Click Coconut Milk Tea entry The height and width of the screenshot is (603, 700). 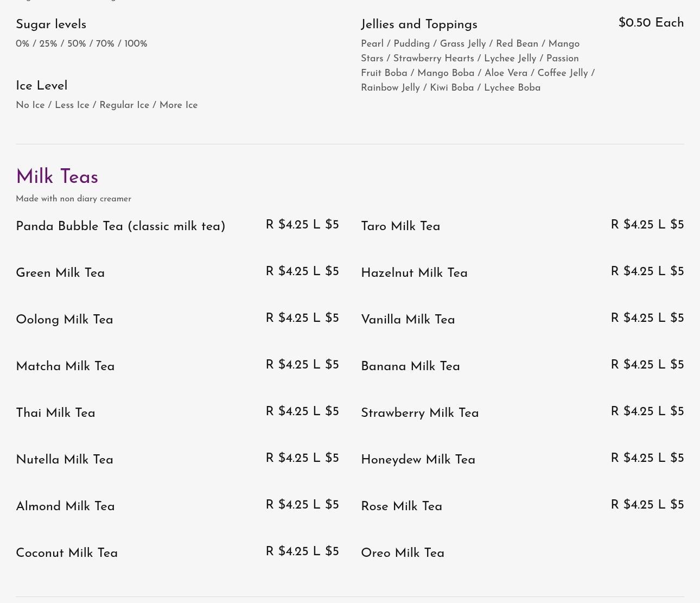[67, 553]
